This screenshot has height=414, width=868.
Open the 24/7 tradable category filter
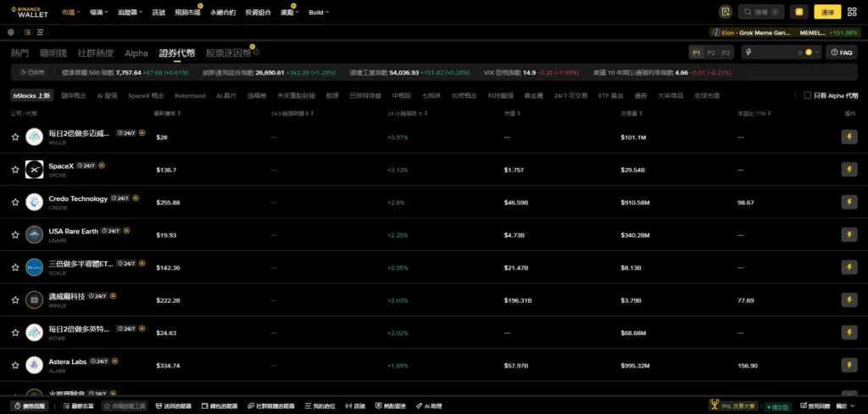point(570,95)
